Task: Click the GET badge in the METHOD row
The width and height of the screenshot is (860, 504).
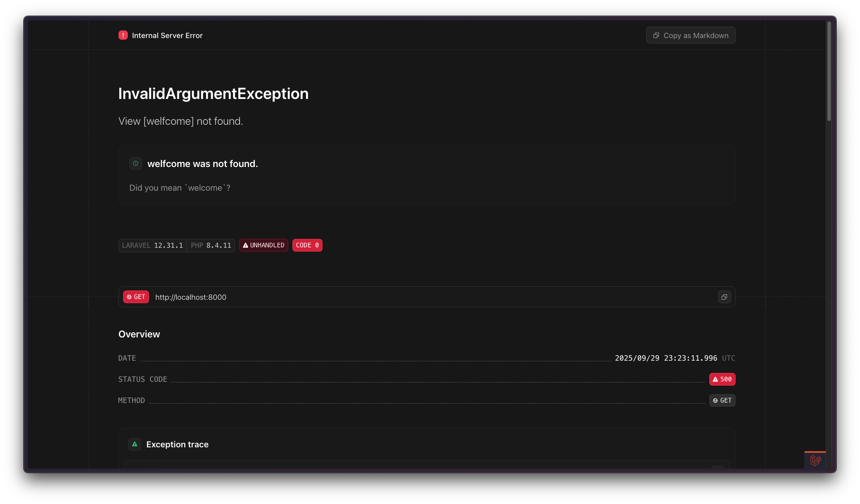Action: pyautogui.click(x=722, y=400)
